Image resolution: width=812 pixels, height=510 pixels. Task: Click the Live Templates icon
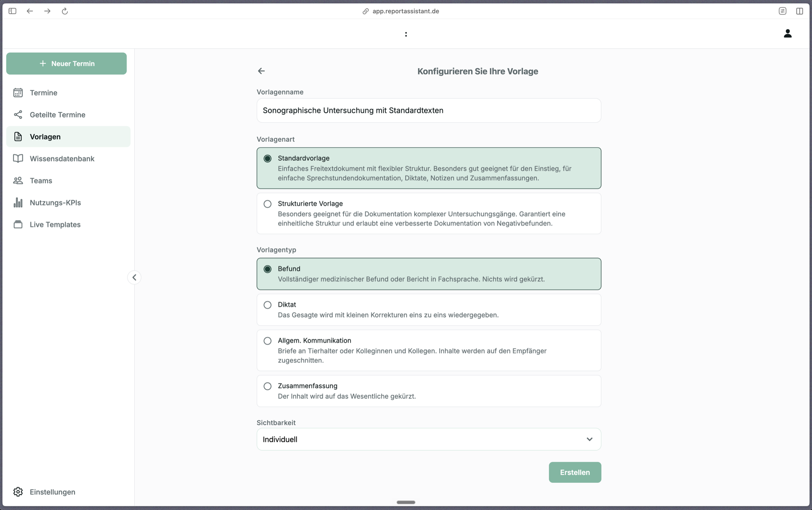point(18,224)
